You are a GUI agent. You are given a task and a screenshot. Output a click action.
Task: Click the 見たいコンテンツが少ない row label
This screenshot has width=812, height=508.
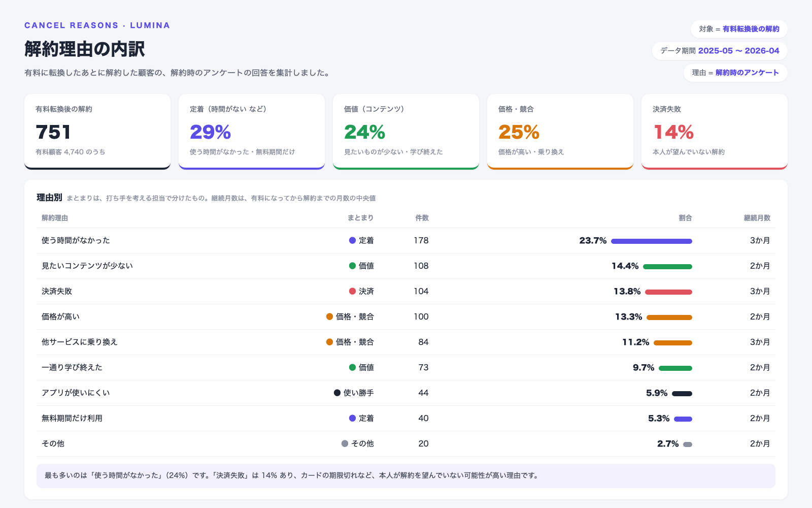tap(87, 266)
